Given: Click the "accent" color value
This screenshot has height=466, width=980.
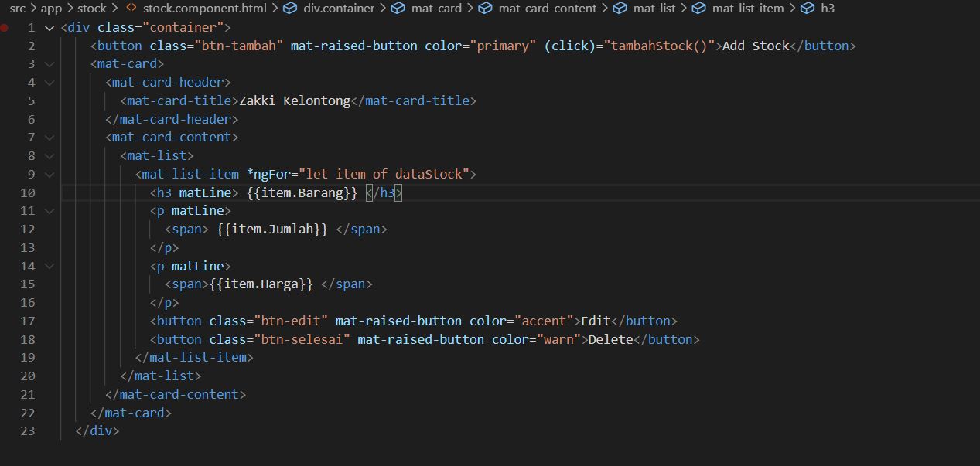Looking at the screenshot, I should [544, 321].
